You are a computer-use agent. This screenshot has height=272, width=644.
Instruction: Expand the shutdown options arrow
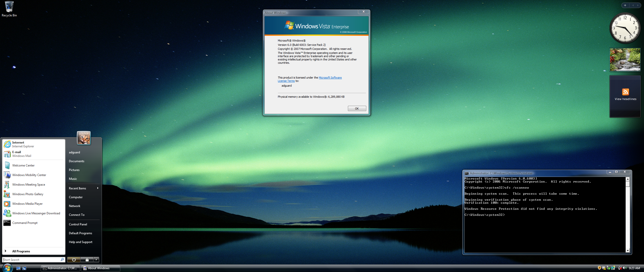click(x=96, y=260)
